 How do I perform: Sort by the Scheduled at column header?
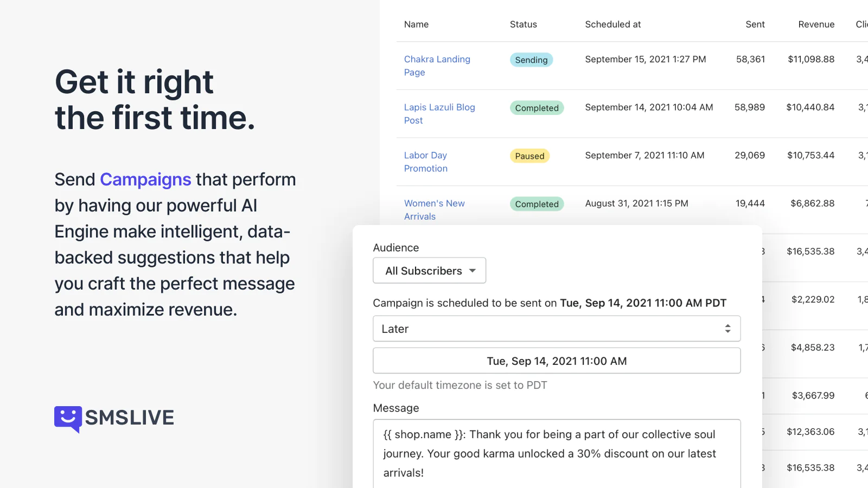(612, 24)
